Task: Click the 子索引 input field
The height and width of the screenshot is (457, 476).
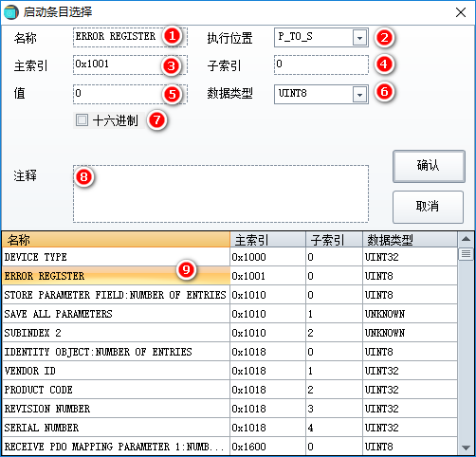Action: 321,64
